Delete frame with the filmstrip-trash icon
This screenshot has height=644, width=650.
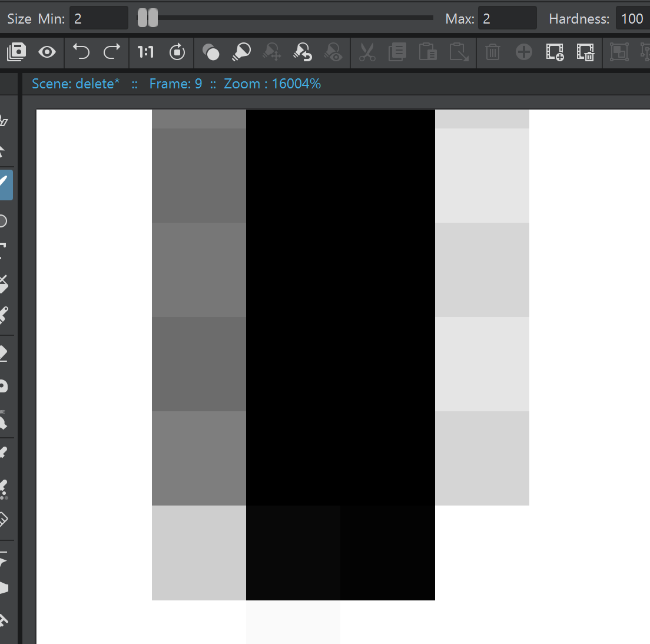coord(586,52)
